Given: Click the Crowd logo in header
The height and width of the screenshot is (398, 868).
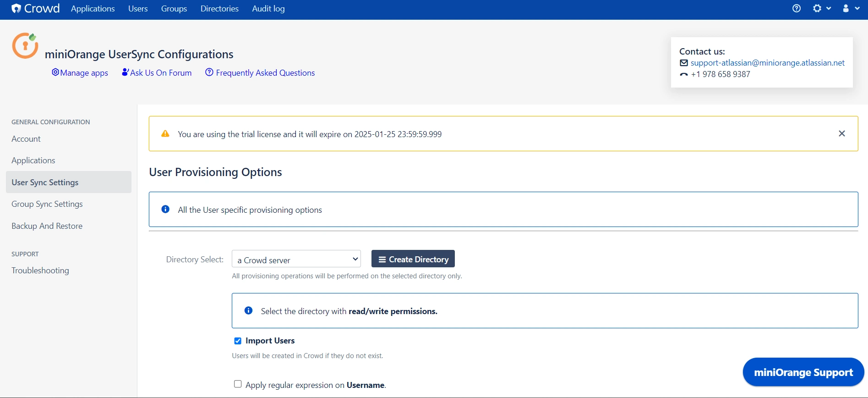Looking at the screenshot, I should pyautogui.click(x=36, y=9).
